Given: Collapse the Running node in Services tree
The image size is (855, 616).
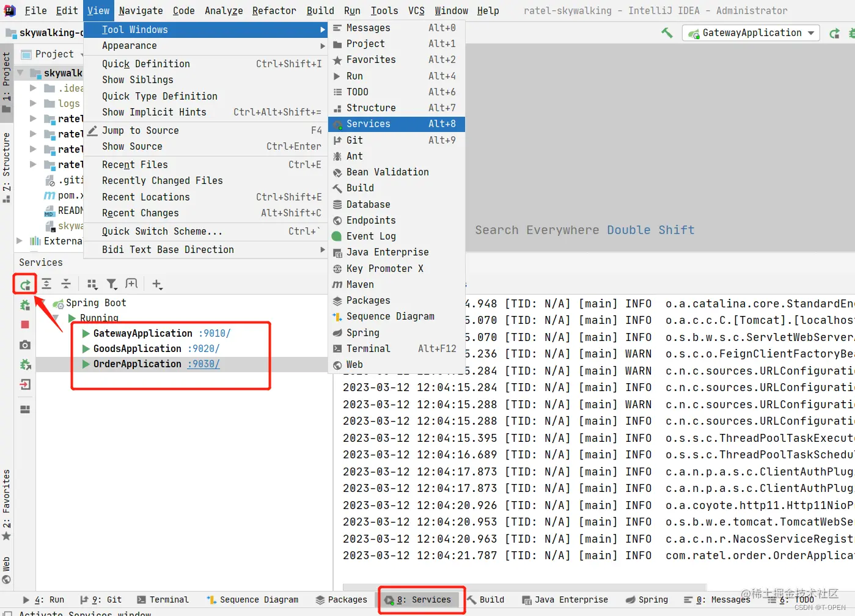Looking at the screenshot, I should [x=56, y=318].
